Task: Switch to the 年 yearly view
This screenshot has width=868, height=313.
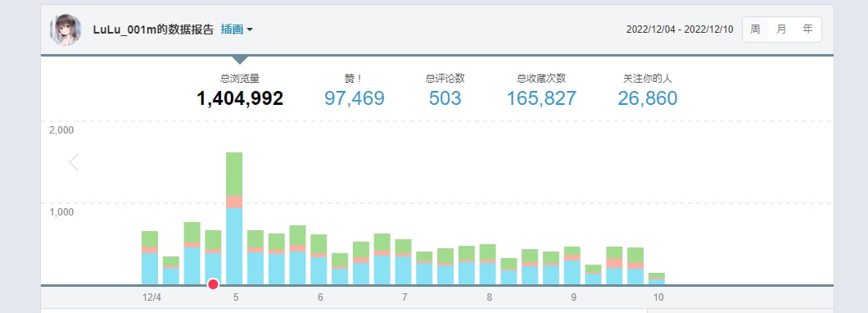Action: click(807, 29)
